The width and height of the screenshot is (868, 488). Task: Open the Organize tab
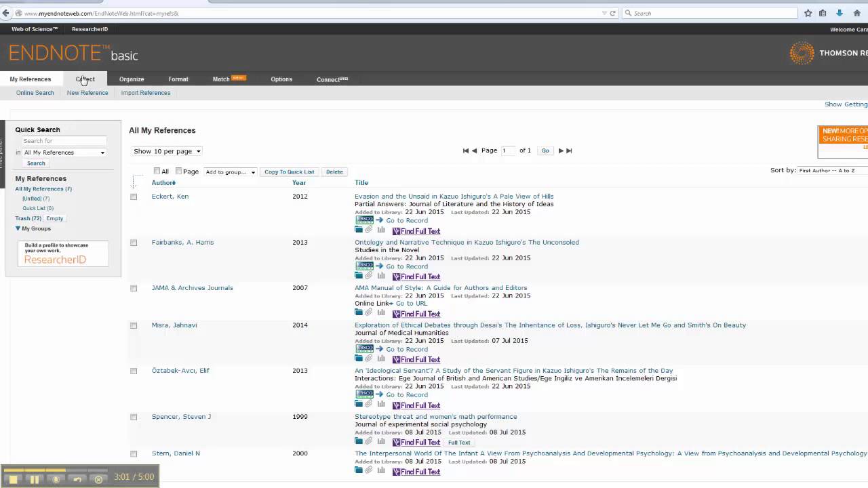click(132, 79)
